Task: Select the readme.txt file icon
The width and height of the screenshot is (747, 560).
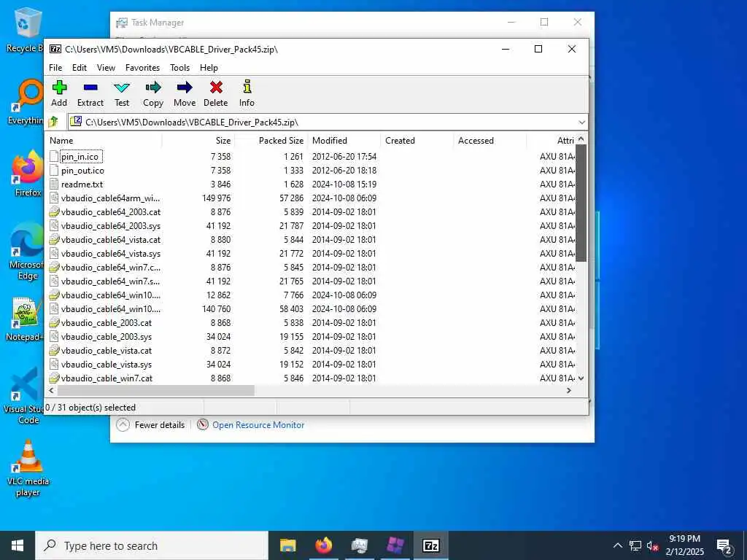Action: click(54, 184)
